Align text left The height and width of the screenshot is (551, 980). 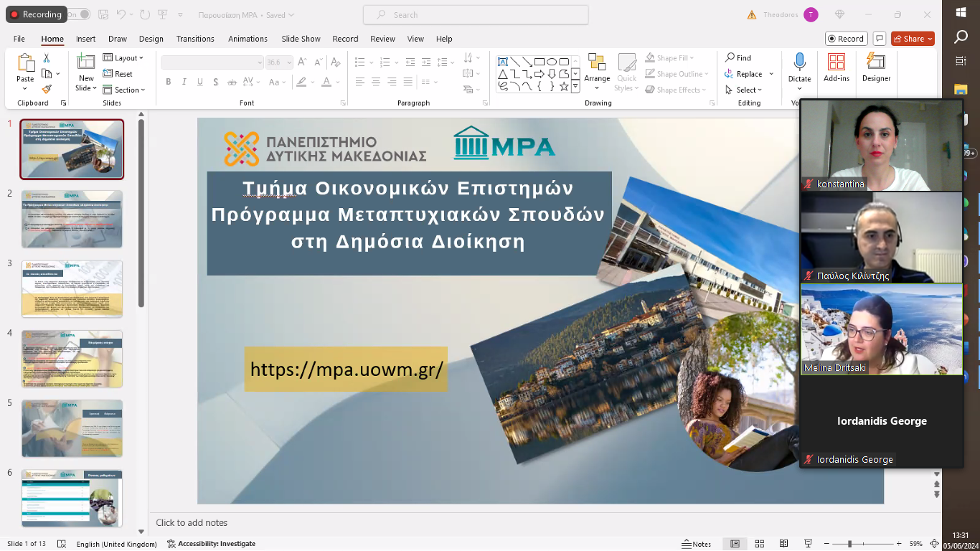pos(360,83)
